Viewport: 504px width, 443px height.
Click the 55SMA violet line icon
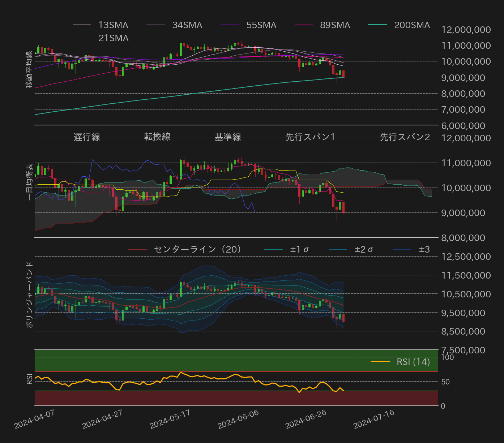tap(230, 25)
